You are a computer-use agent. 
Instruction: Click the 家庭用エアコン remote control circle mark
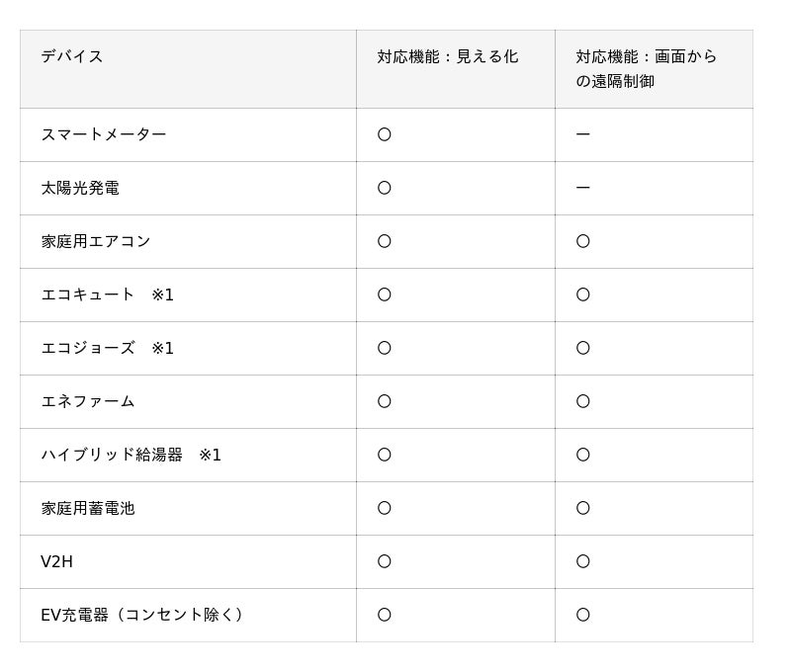tap(583, 241)
